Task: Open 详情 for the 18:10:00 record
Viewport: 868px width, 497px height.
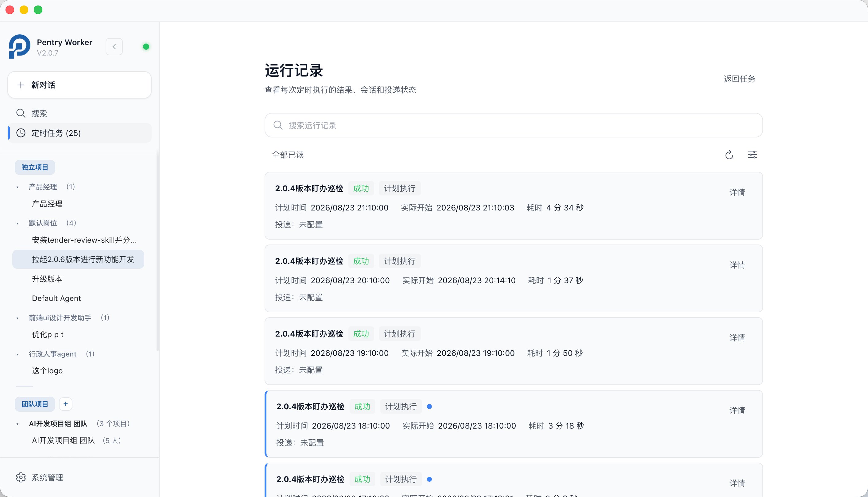Action: click(737, 411)
